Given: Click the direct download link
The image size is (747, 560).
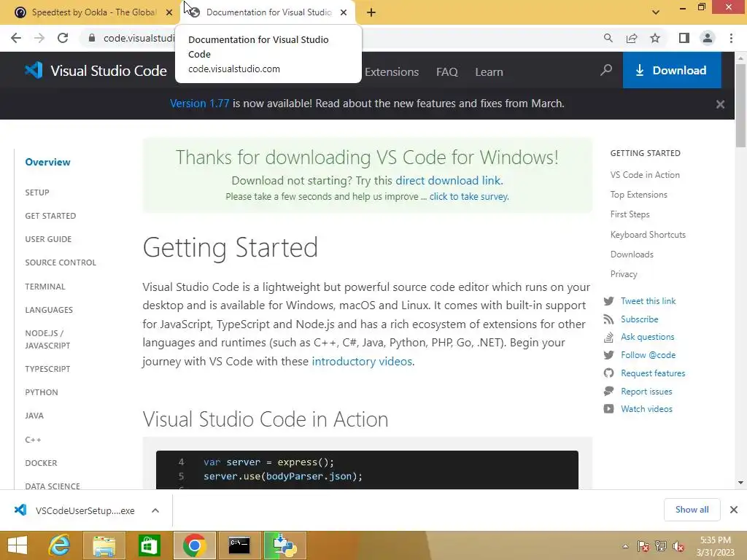Looking at the screenshot, I should [448, 181].
